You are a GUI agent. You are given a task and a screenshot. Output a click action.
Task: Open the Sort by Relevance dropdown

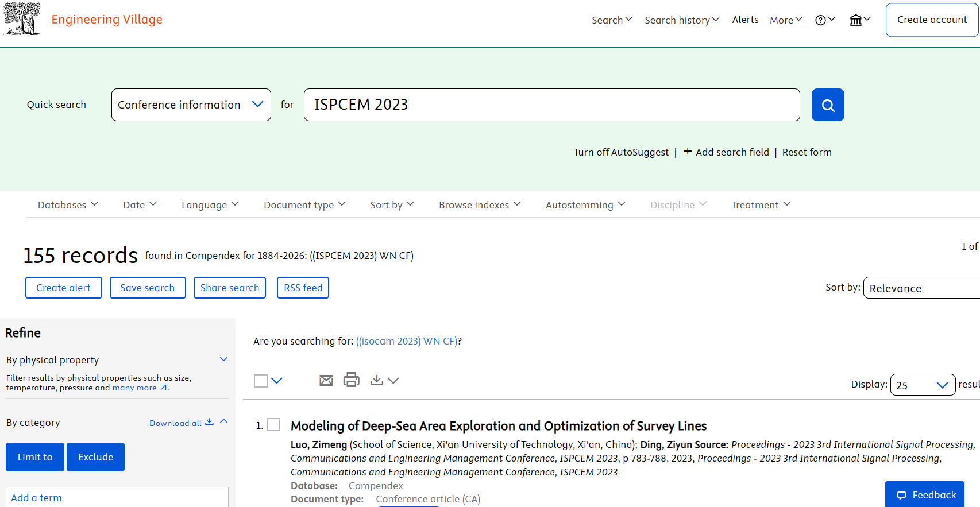(921, 288)
